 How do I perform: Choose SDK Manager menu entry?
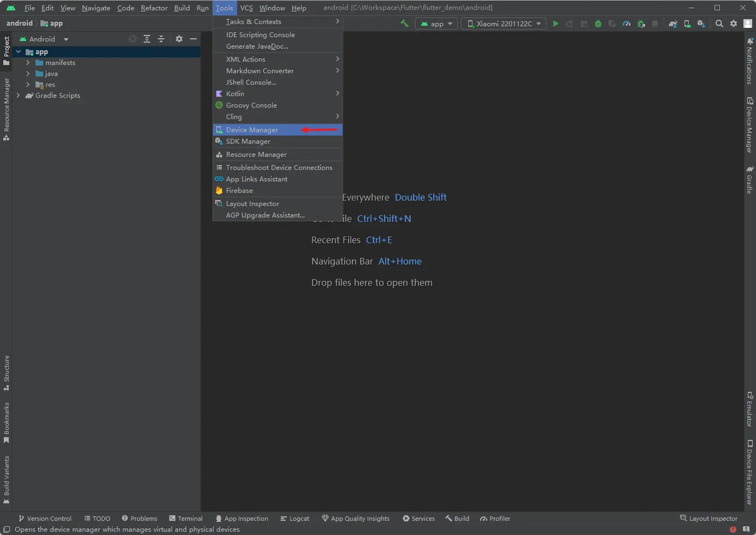[248, 142]
